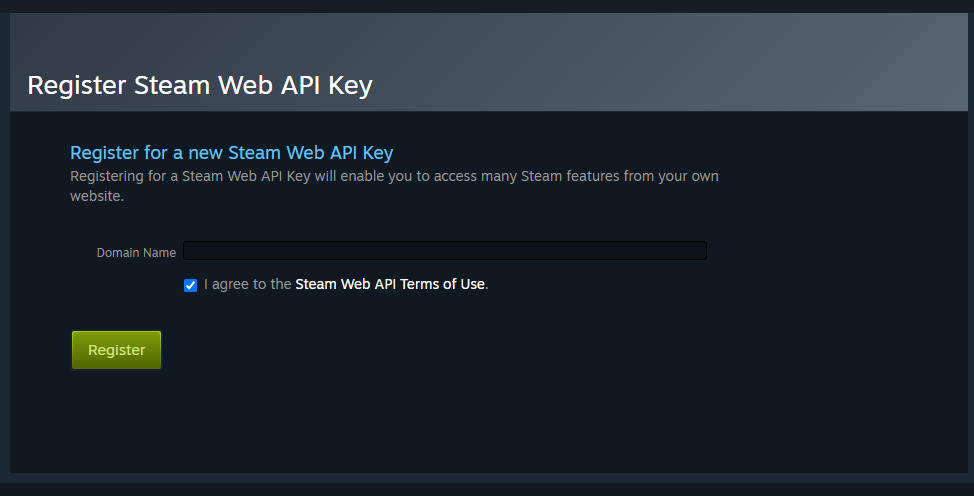This screenshot has width=974, height=496.
Task: Click the Domain Name label text
Action: pyautogui.click(x=136, y=253)
